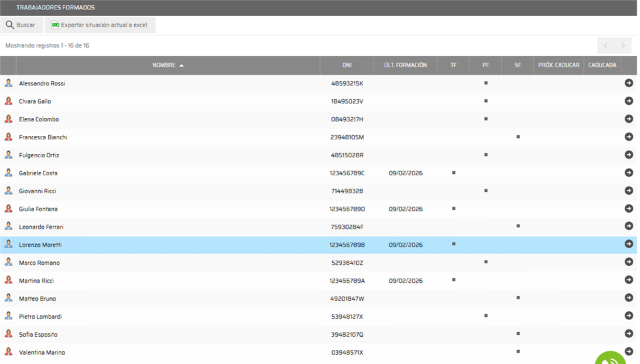Click the user icon beside Giulia Fontana

pyautogui.click(x=8, y=209)
